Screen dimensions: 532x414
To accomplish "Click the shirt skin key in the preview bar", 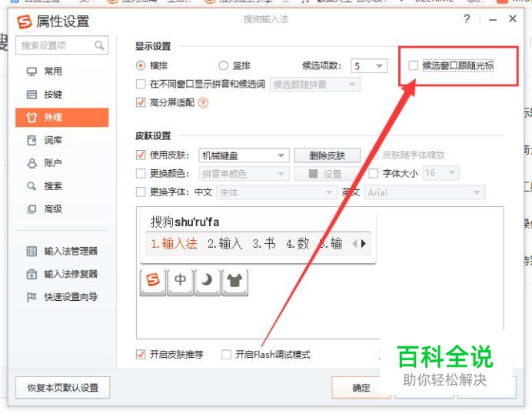I will coord(234,282).
